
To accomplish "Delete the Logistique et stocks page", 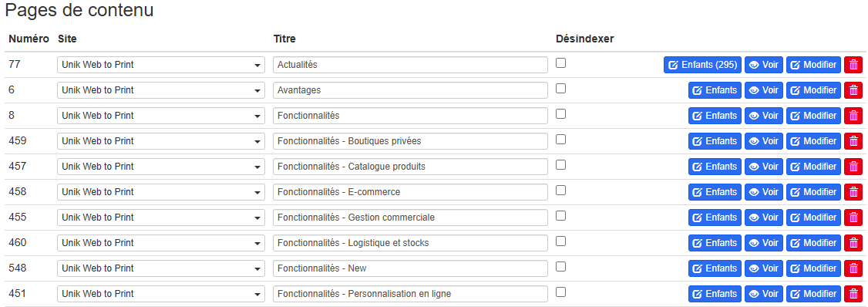I will pos(853,243).
